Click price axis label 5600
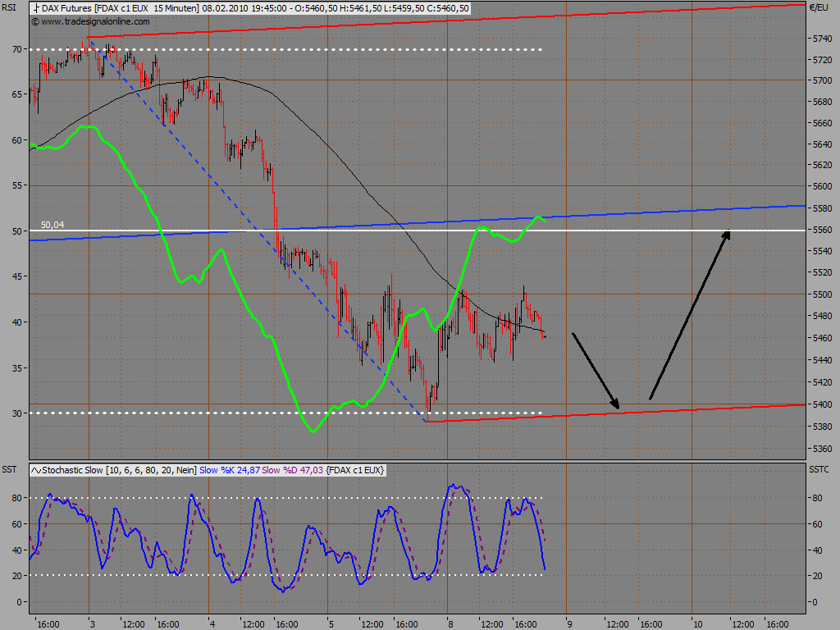This screenshot has height=630, width=840. 822,186
